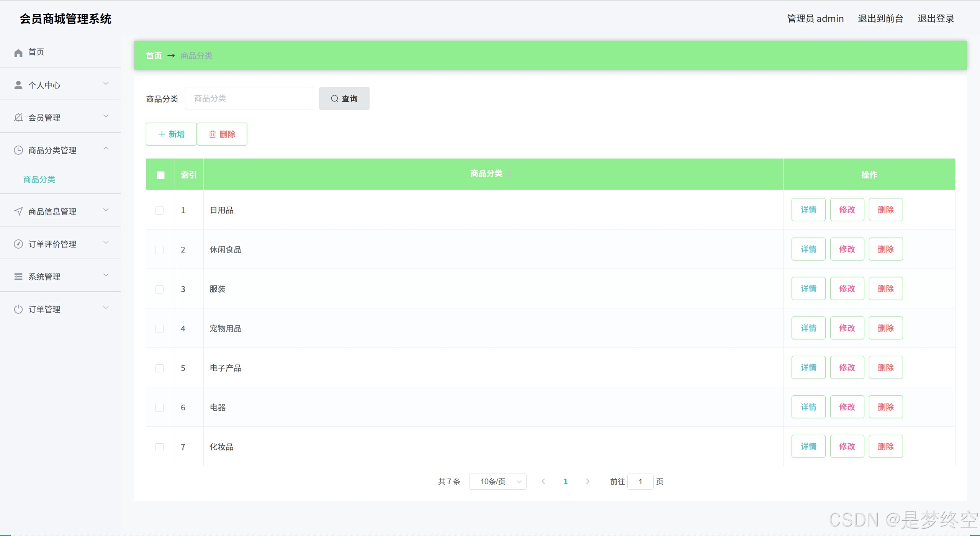The image size is (980, 536).
Task: Click the home icon in sidebar
Action: (x=18, y=52)
